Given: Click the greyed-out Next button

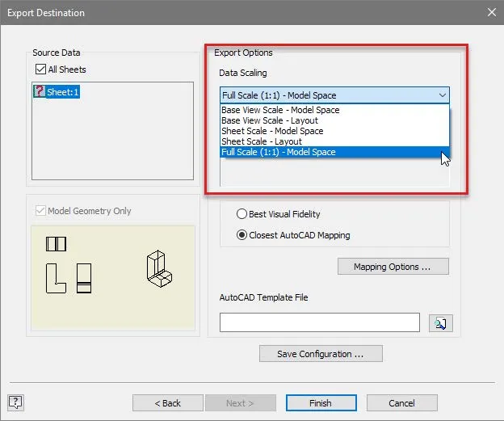Looking at the screenshot, I should [241, 403].
